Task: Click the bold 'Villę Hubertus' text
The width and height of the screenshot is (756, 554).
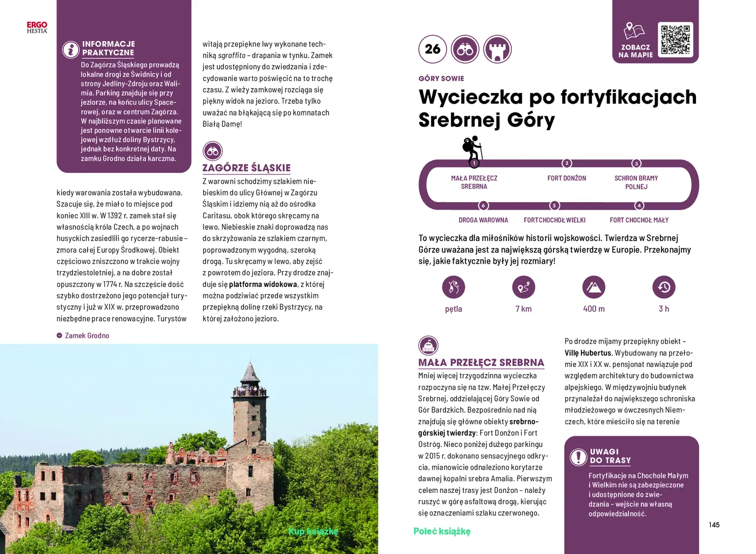Action: 588,353
